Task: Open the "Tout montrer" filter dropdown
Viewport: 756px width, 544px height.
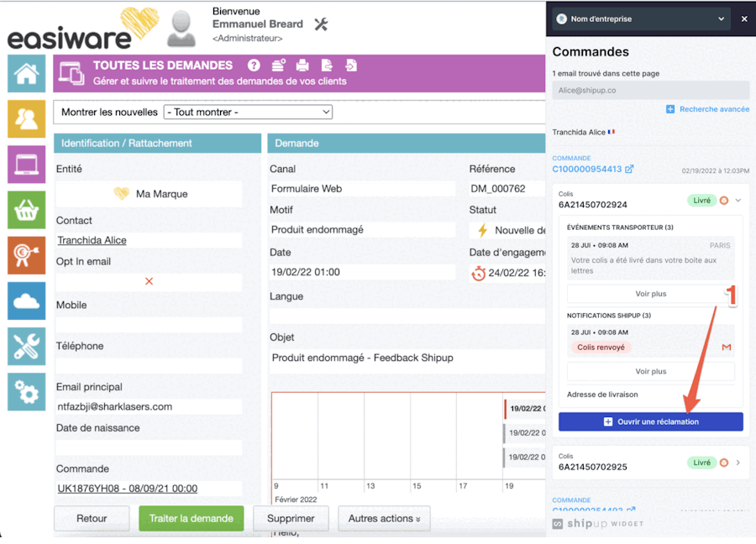Action: click(248, 112)
